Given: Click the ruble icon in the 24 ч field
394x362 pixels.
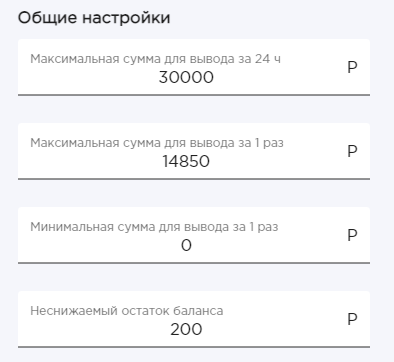Looking at the screenshot, I should pyautogui.click(x=352, y=67).
